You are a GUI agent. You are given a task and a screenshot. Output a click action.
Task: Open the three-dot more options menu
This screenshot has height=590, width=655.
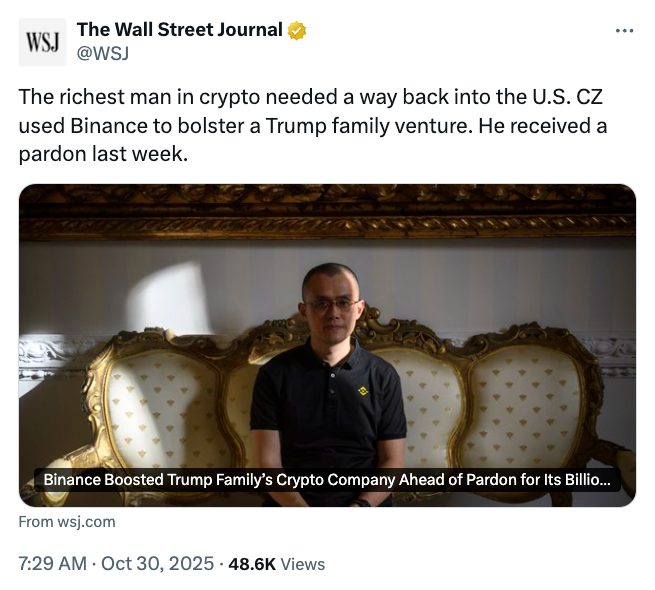pos(624,31)
